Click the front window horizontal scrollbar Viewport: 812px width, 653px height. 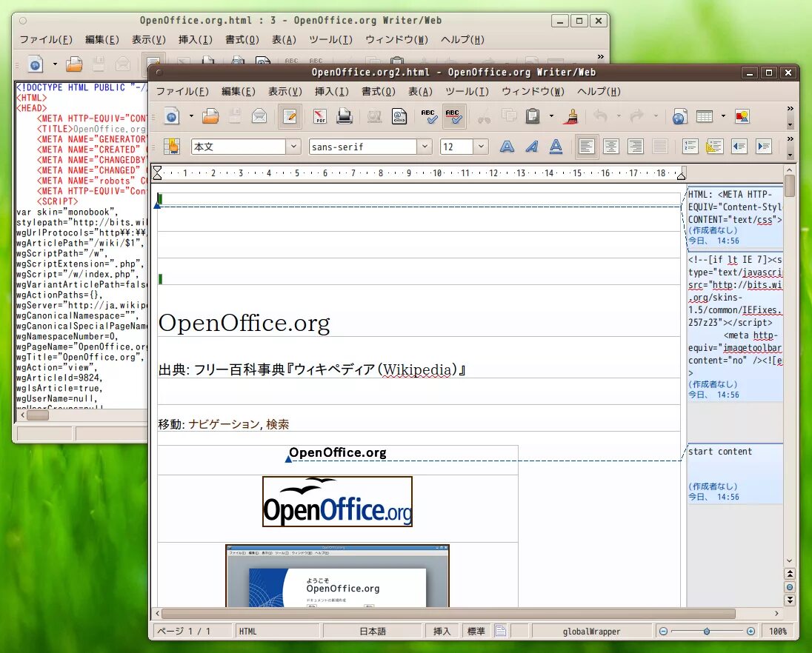click(448, 614)
